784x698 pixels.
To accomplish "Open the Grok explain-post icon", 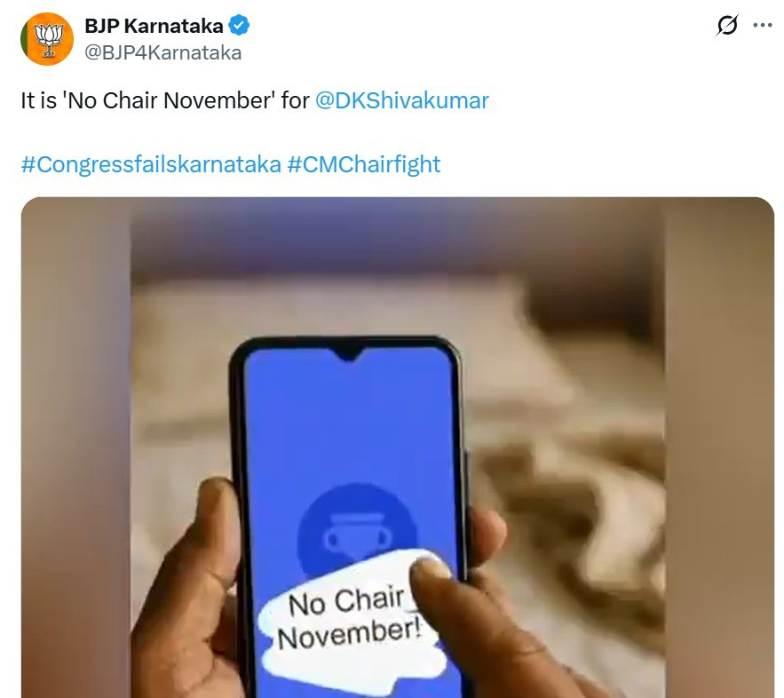I will click(726, 25).
